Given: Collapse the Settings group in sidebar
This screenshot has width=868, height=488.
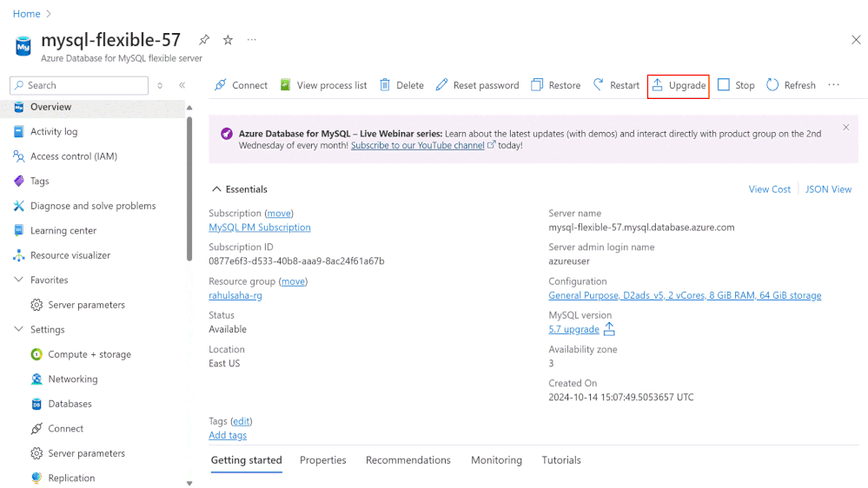Looking at the screenshot, I should tap(19, 330).
